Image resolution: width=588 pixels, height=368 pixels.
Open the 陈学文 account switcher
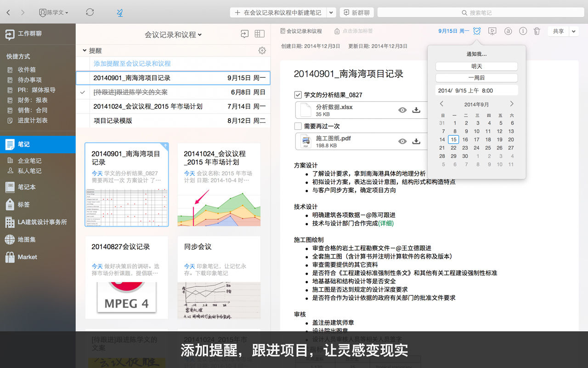pos(53,12)
